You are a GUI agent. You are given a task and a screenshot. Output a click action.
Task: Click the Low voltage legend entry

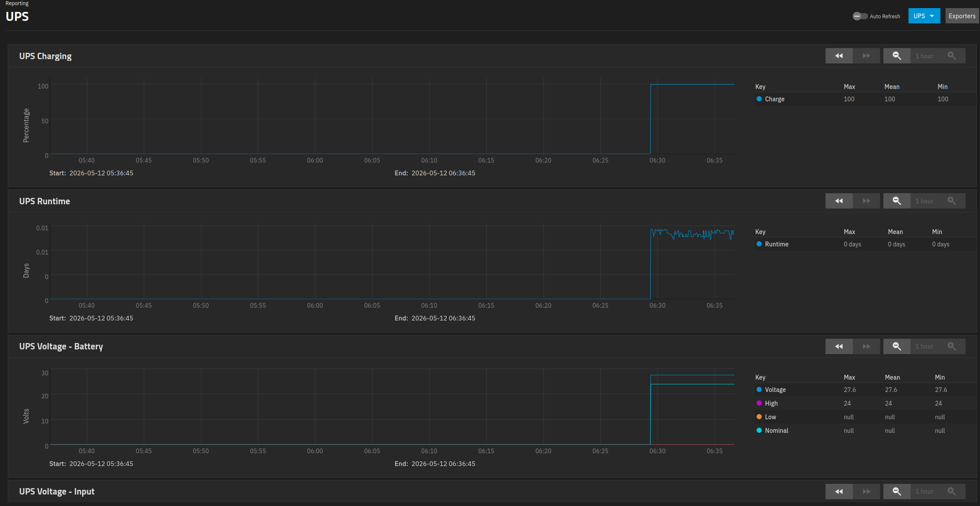tap(771, 417)
